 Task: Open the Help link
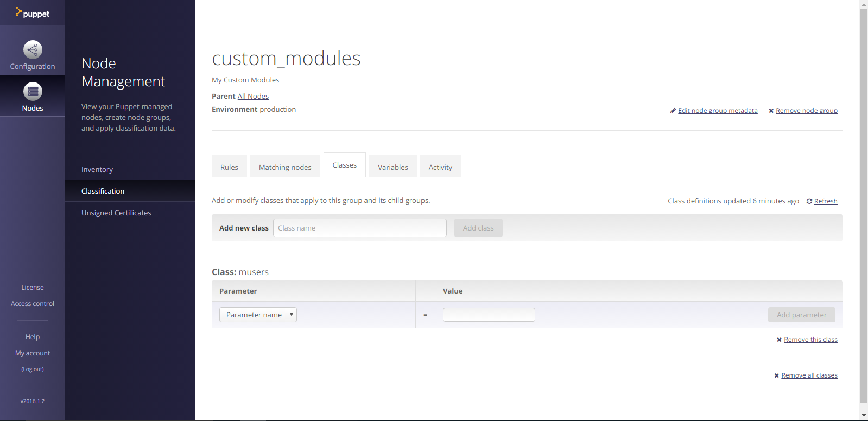tap(33, 337)
